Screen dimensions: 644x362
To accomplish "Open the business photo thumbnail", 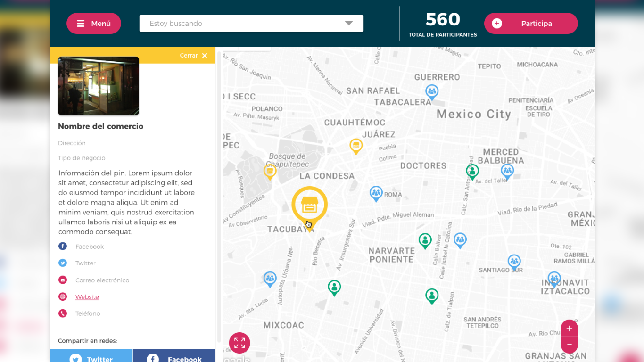I will tap(99, 86).
